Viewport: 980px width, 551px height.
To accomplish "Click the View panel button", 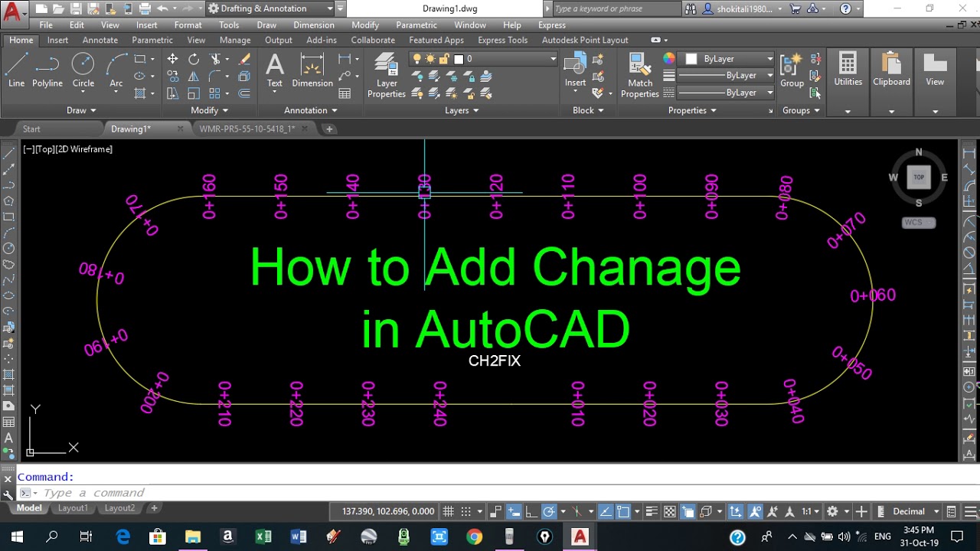I will 935,70.
